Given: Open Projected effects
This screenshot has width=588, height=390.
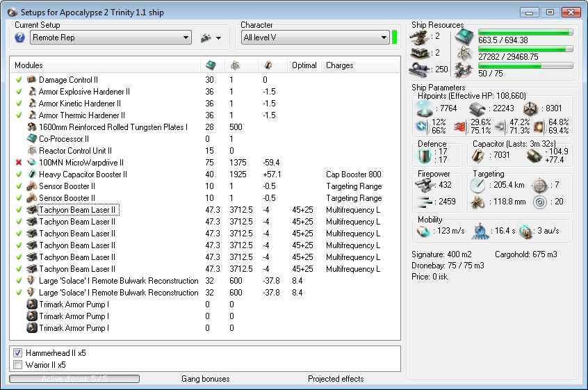Looking at the screenshot, I should 336,379.
